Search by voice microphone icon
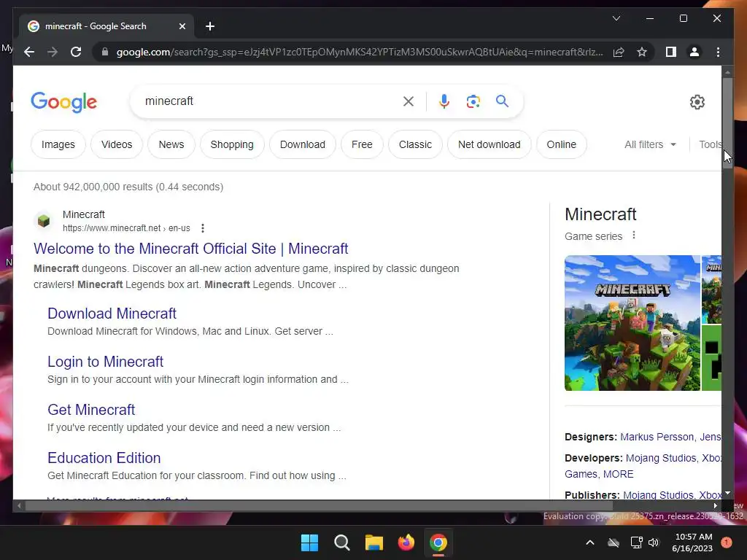This screenshot has width=747, height=560. point(444,101)
